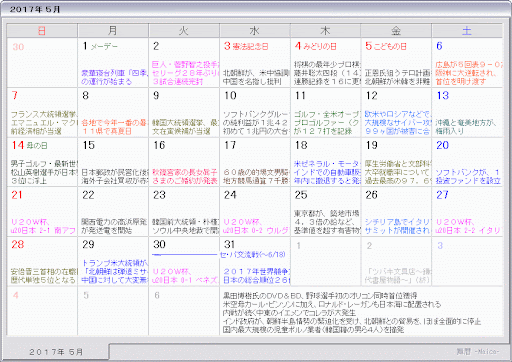Viewport: 512px width, 362px height.
Task: Select May 3 憲法記念日 holiday cell
Action: pyautogui.click(x=255, y=63)
